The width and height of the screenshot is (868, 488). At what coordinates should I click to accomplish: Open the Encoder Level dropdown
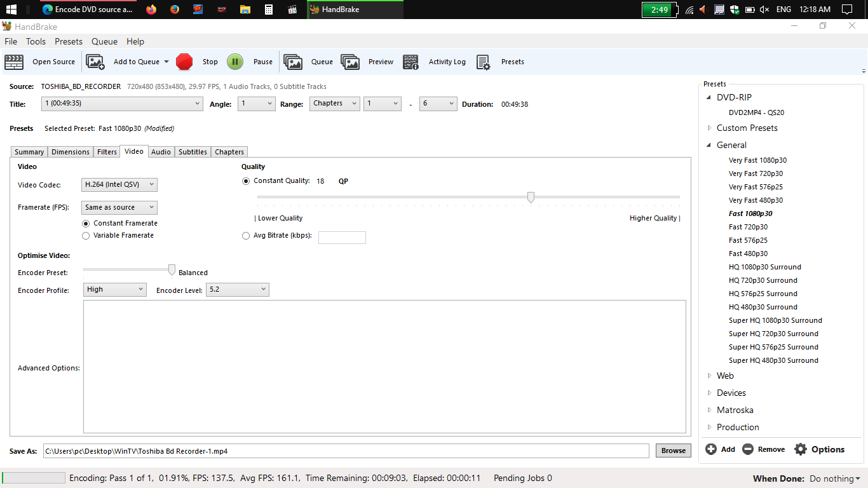click(238, 290)
